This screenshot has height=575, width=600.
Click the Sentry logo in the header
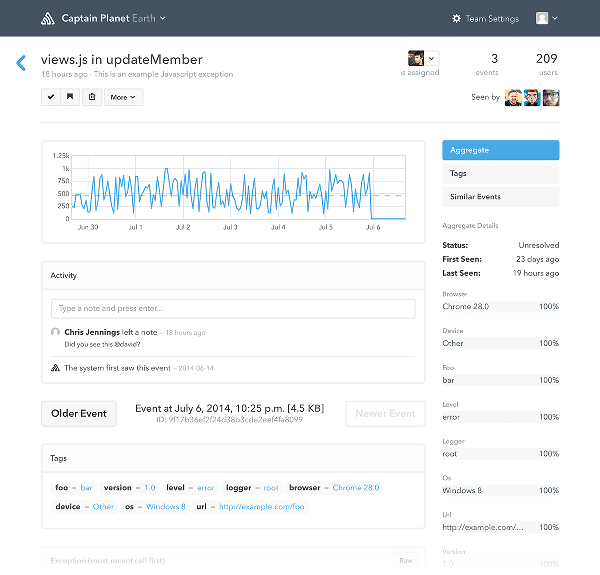pos(47,18)
